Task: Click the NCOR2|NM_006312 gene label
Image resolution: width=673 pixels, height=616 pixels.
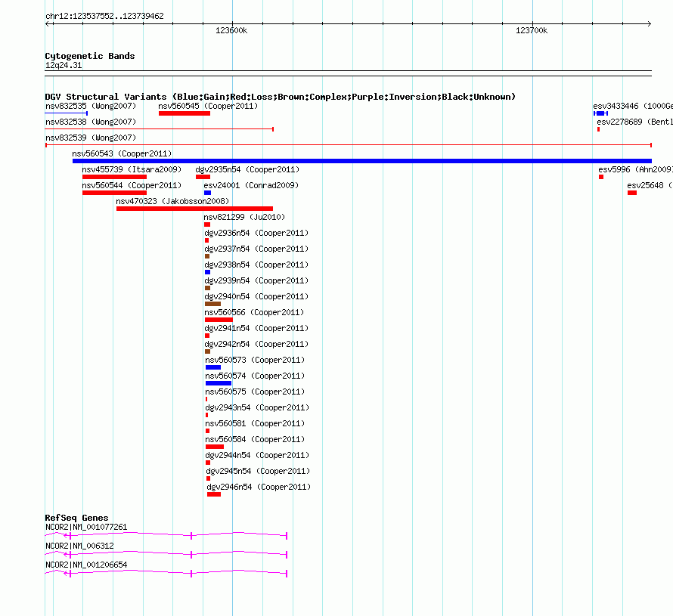Action: click(x=79, y=546)
